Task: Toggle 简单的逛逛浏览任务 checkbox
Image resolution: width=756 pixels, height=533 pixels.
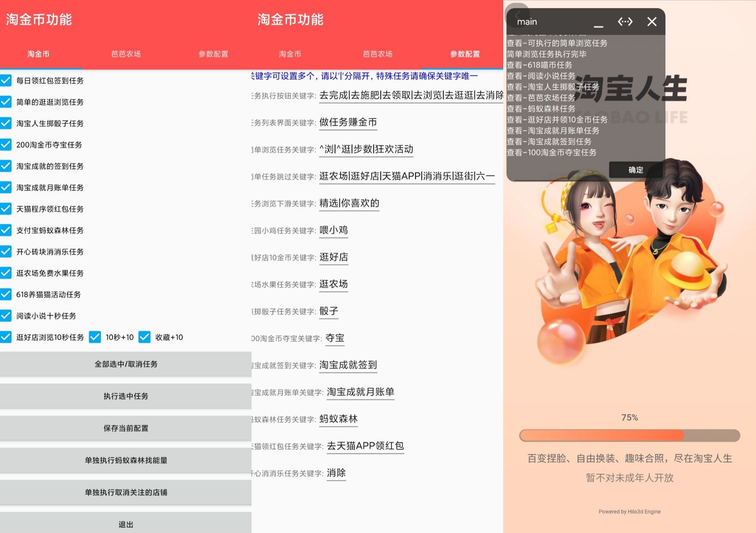Action: (x=6, y=102)
